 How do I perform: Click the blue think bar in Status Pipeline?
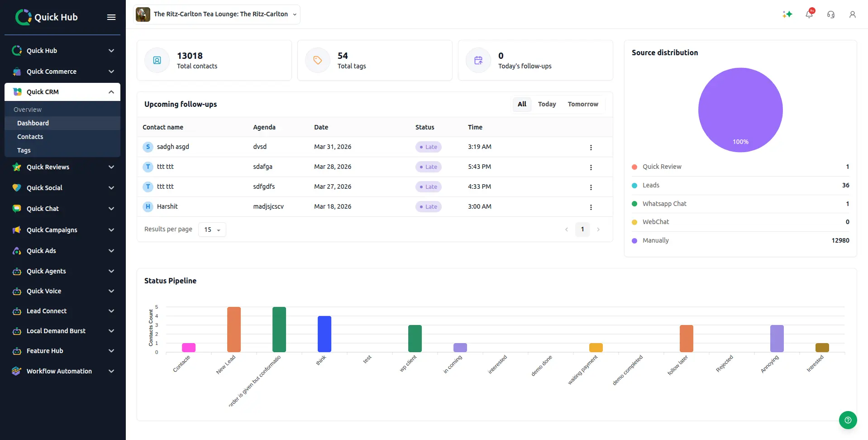coord(324,334)
